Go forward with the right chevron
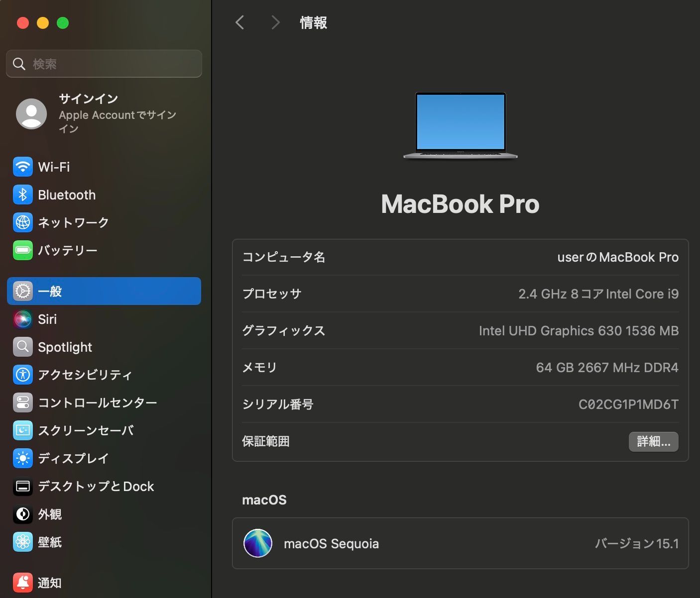The image size is (700, 598). 275,22
